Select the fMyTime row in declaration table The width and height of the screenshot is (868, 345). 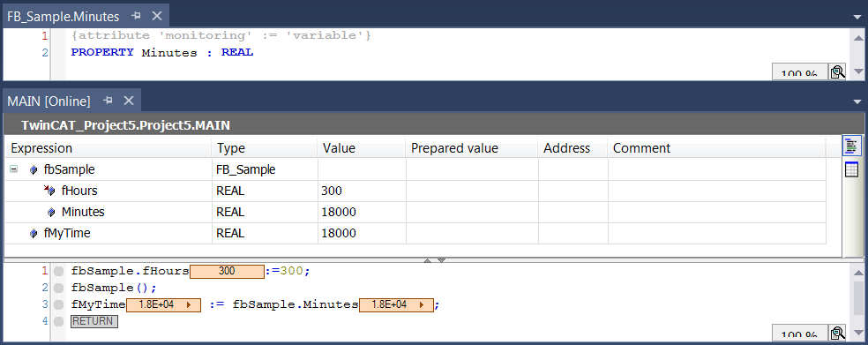point(415,234)
